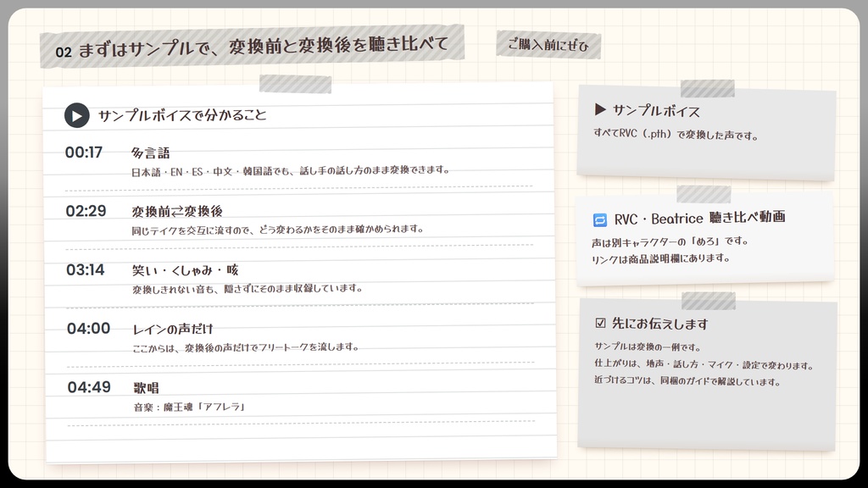Select the 04:49 timestamp
The image size is (868, 488).
click(x=89, y=386)
